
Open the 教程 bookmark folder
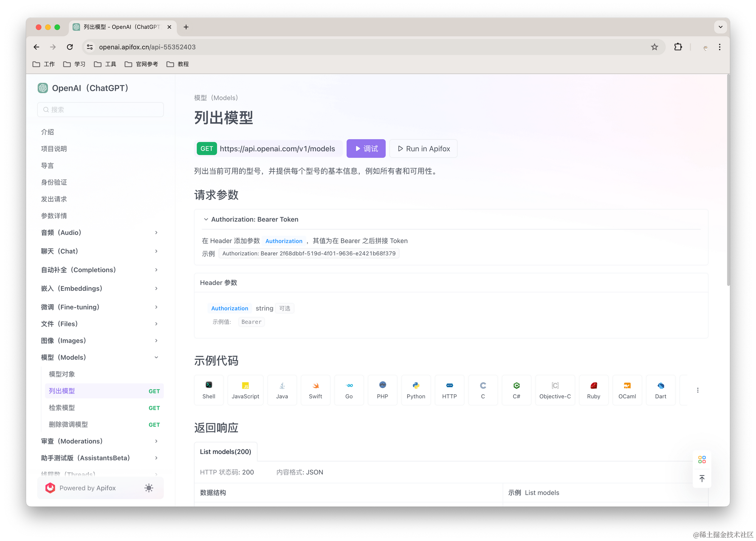coord(178,64)
